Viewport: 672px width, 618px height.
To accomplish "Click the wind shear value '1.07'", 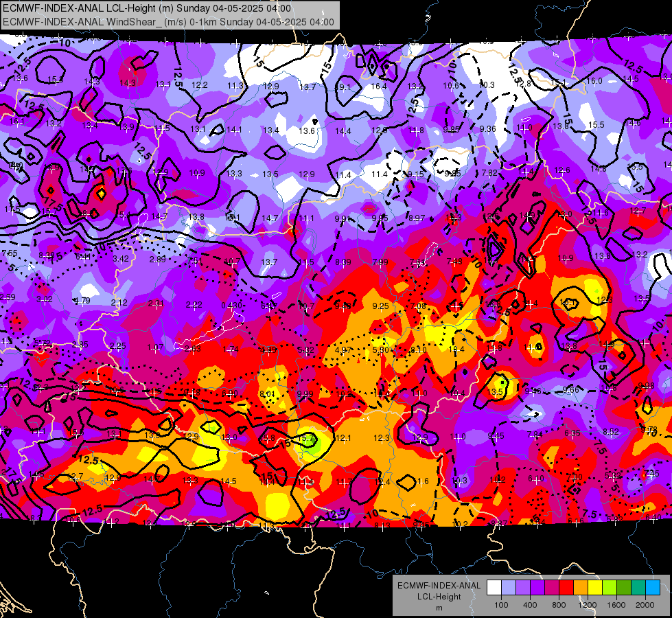I will (155, 347).
